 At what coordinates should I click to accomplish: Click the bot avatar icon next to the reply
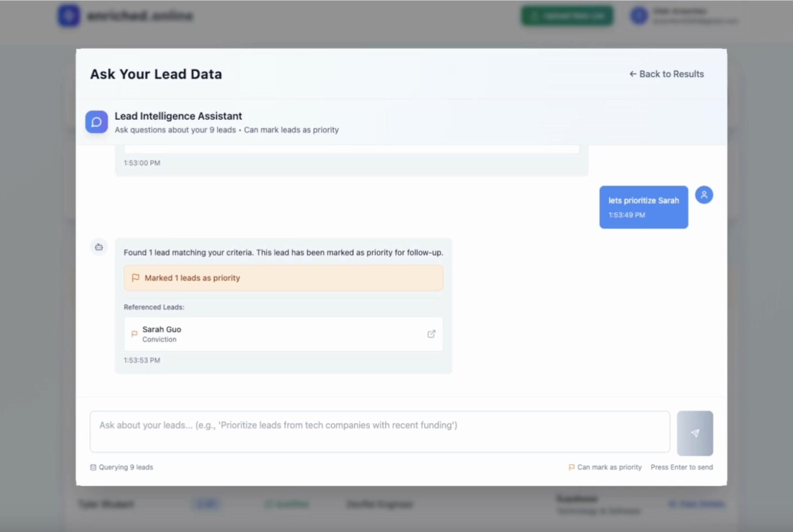(x=99, y=247)
